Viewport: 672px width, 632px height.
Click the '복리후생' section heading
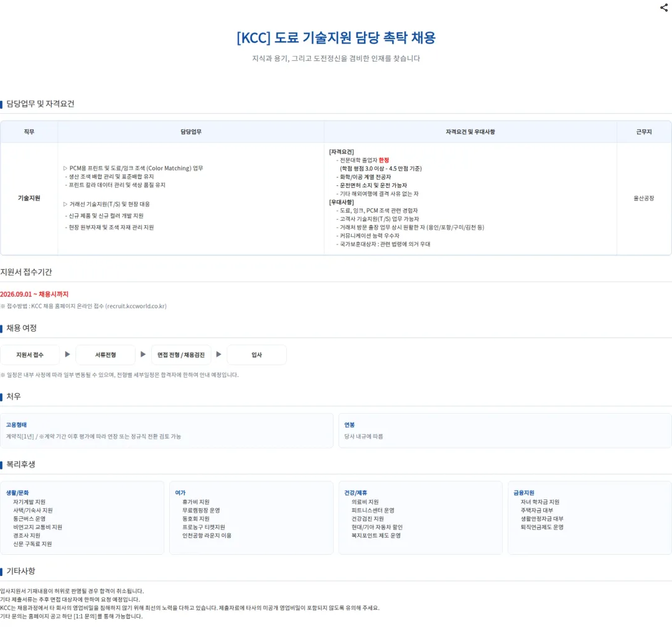(21, 465)
